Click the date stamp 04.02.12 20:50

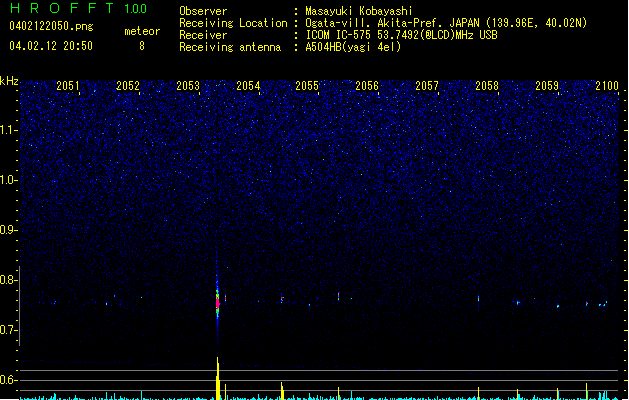point(51,46)
